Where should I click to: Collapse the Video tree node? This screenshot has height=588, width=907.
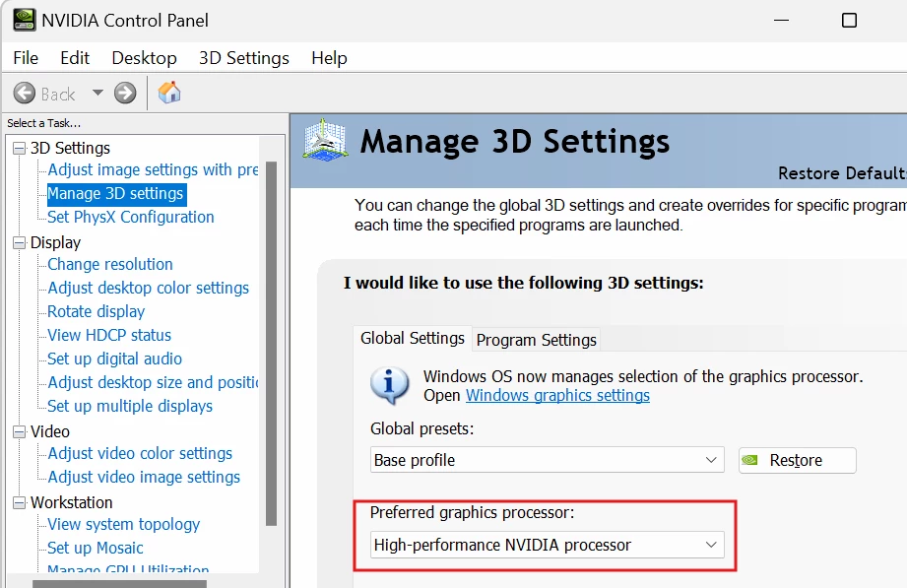click(x=20, y=431)
